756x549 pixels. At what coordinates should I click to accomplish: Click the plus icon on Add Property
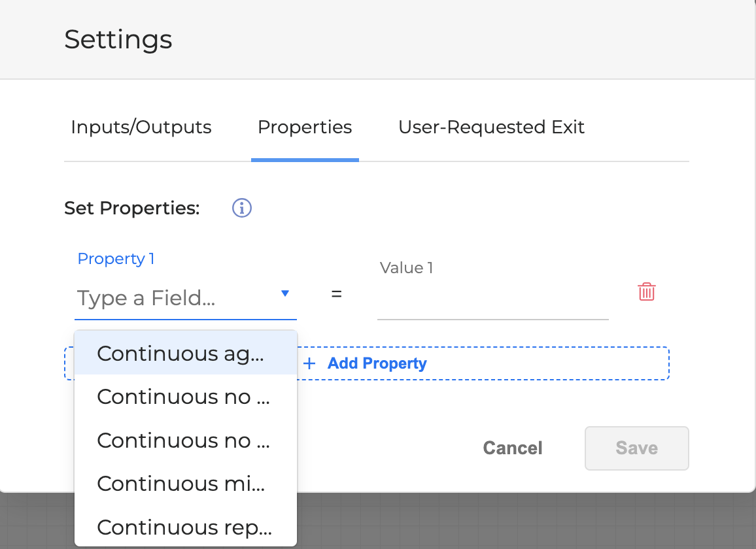pos(310,363)
